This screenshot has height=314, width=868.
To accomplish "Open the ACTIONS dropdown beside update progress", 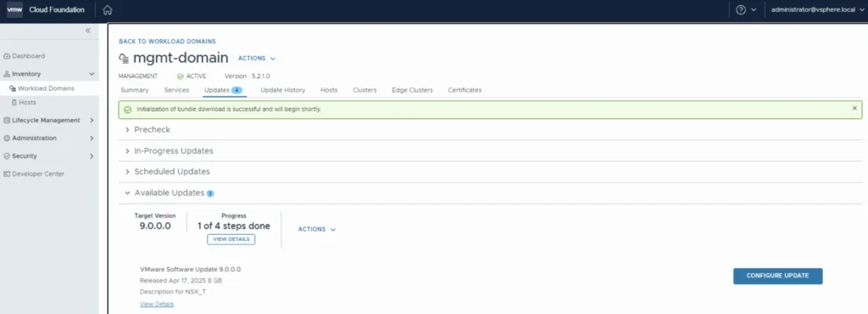I will 317,229.
